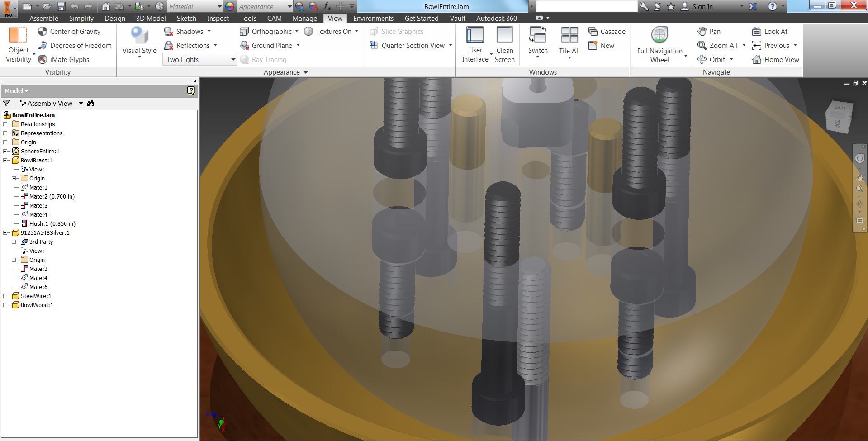Image resolution: width=868 pixels, height=441 pixels.
Task: Click the Visual Style sphere icon
Action: pyautogui.click(x=139, y=35)
